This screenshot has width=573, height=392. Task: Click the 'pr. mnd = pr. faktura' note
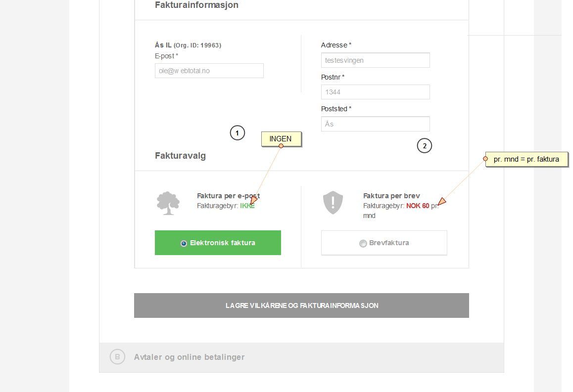[526, 159]
